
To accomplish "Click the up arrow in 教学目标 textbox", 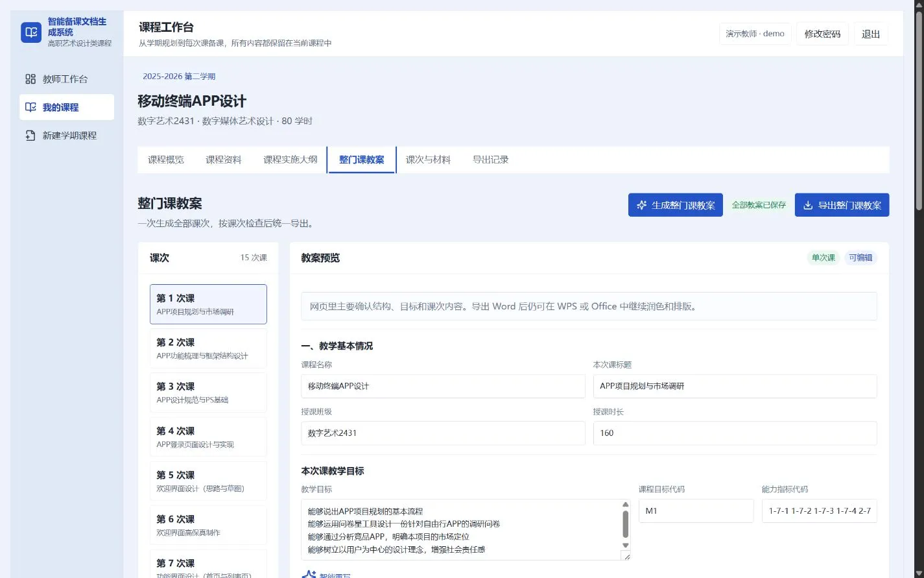I will [626, 504].
